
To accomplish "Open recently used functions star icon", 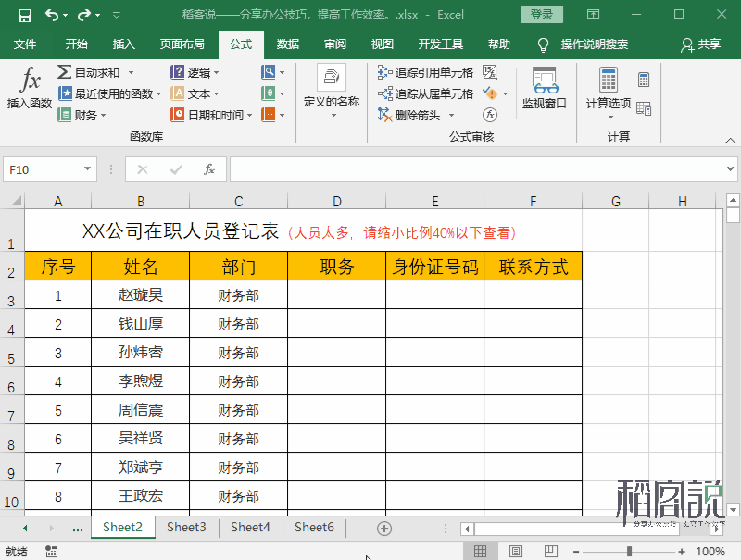I will (65, 93).
